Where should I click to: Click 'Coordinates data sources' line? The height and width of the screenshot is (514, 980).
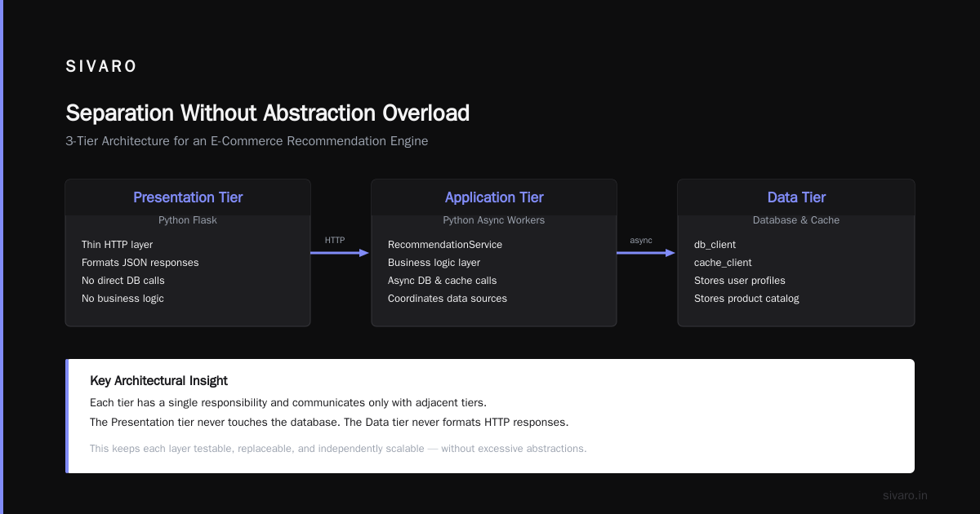pos(448,299)
